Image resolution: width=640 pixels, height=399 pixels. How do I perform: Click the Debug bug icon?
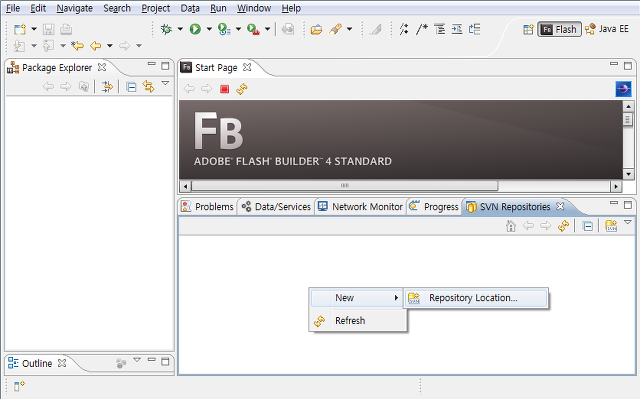tap(166, 29)
